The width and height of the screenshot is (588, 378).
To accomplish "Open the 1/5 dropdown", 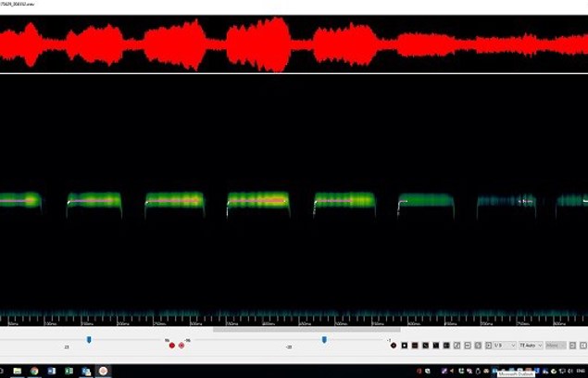I will [x=505, y=346].
